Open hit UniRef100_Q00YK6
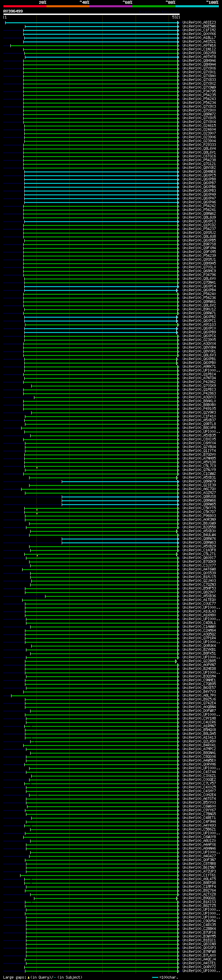 [x=199, y=34]
